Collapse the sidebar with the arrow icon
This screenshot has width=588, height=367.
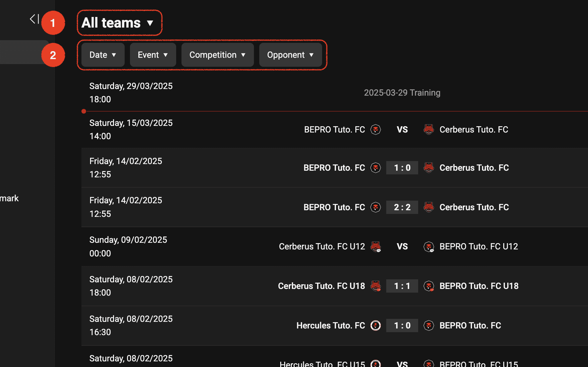click(34, 19)
